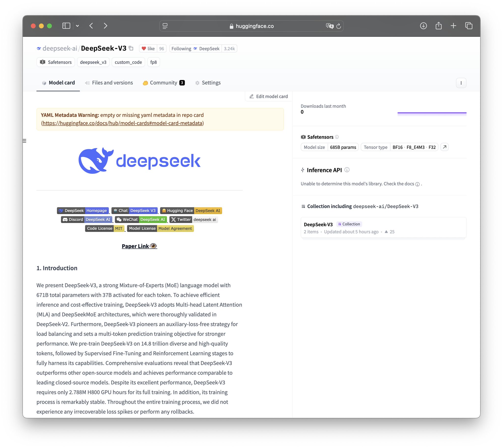Select the deepseek_v3 tag
503x448 pixels.
tap(93, 62)
